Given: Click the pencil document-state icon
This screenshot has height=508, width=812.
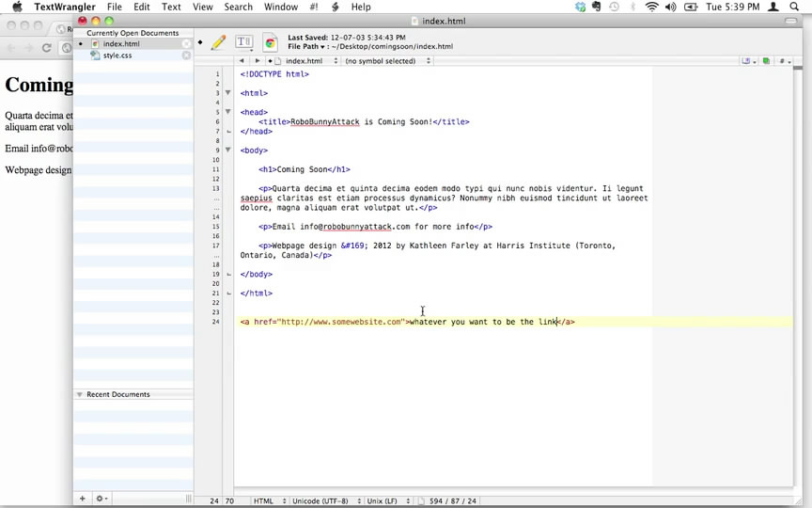Looking at the screenshot, I should pos(219,42).
